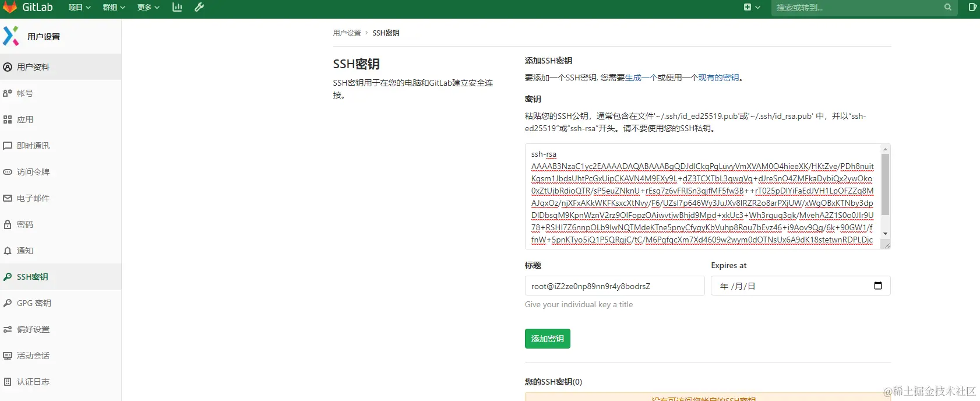
Task: Click the key textarea scroll down arrow
Action: click(x=885, y=234)
